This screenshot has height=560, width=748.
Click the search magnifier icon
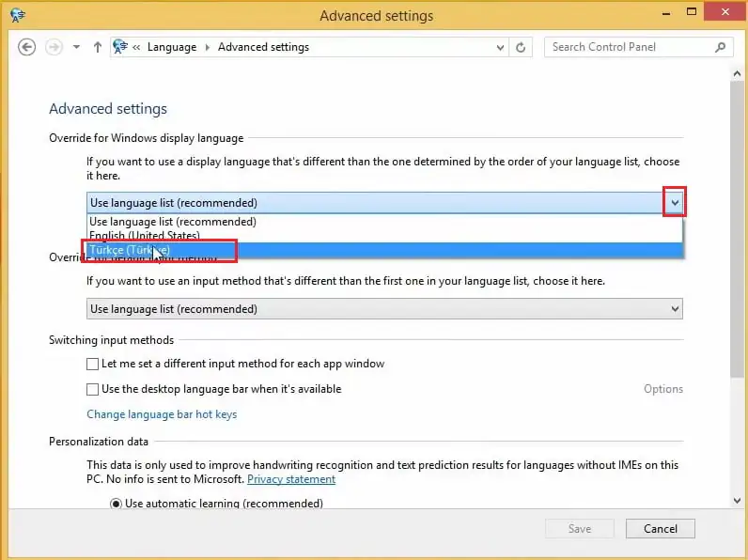[x=721, y=47]
